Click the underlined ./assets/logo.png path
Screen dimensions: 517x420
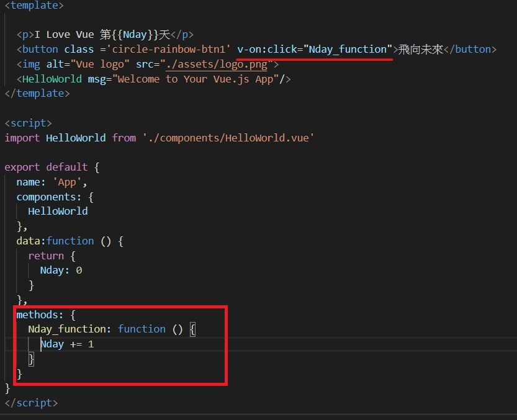(x=217, y=65)
